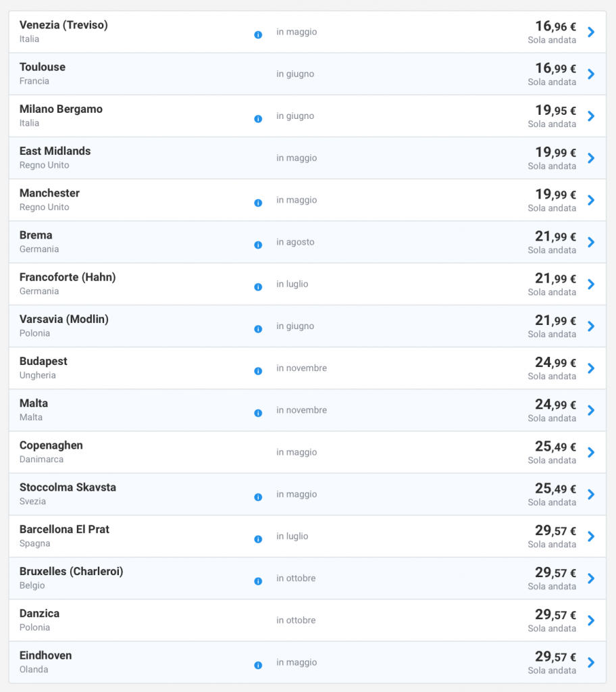Click the info icon beside Venezia (Treviso)
This screenshot has width=616, height=692.
[258, 34]
